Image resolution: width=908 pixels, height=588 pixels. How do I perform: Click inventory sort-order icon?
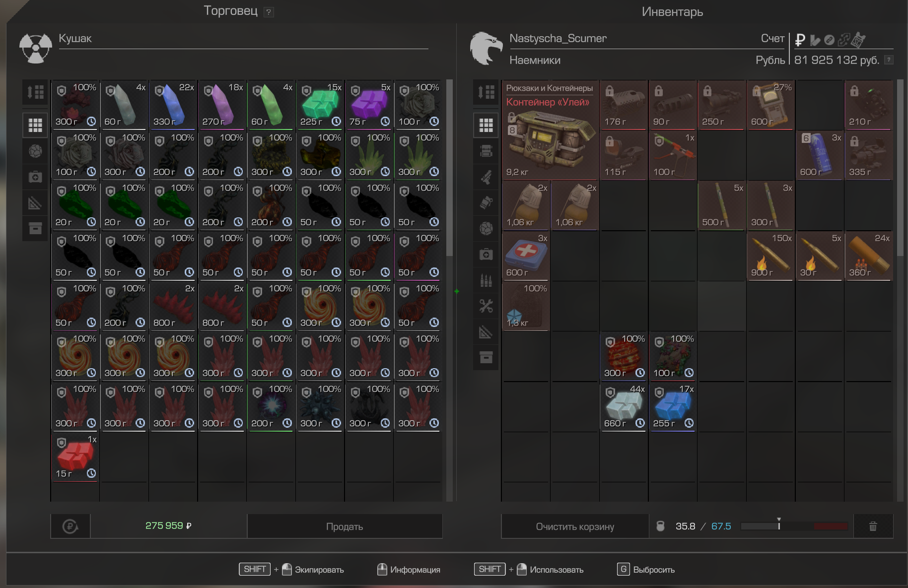tap(486, 92)
